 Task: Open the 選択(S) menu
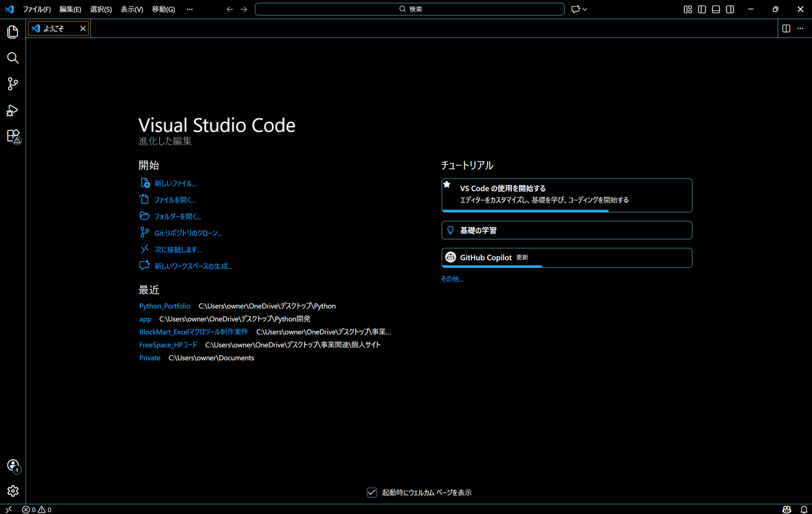101,9
